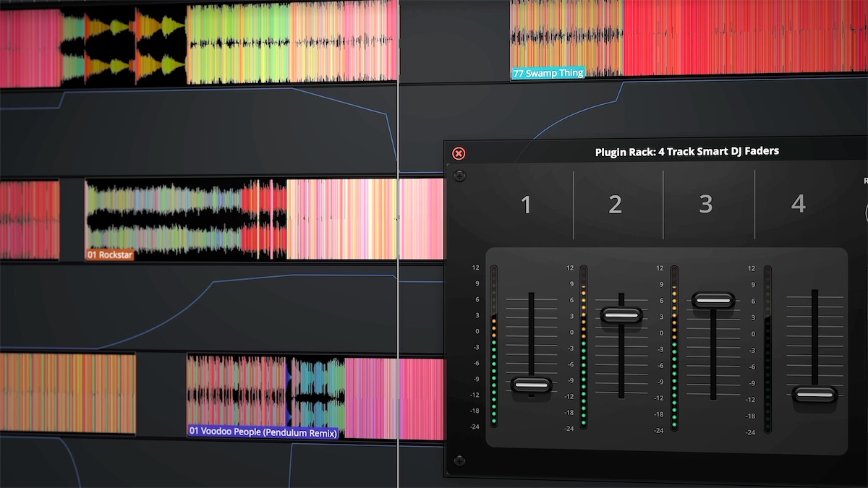Click the partially visible knob at the right edge
This screenshot has height=488, width=868.
(x=864, y=213)
